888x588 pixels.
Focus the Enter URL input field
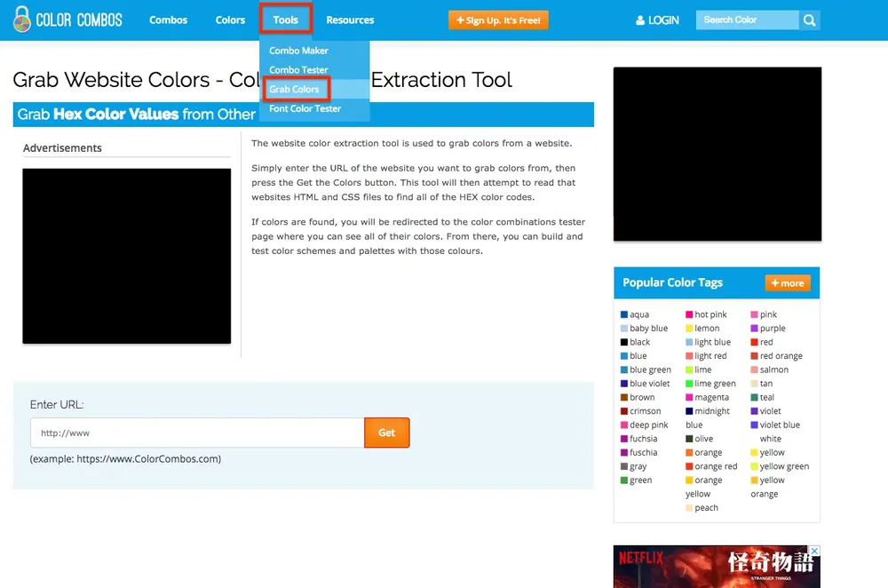197,433
